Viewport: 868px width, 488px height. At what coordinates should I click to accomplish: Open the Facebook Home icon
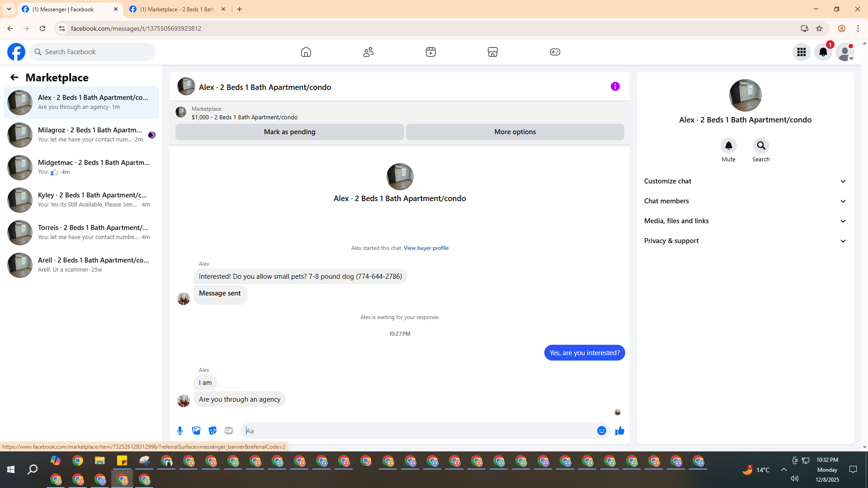tap(306, 52)
